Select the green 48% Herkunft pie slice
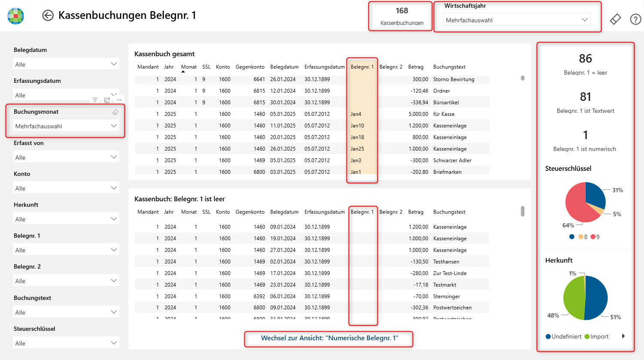This screenshot has height=360, width=644. [x=574, y=298]
